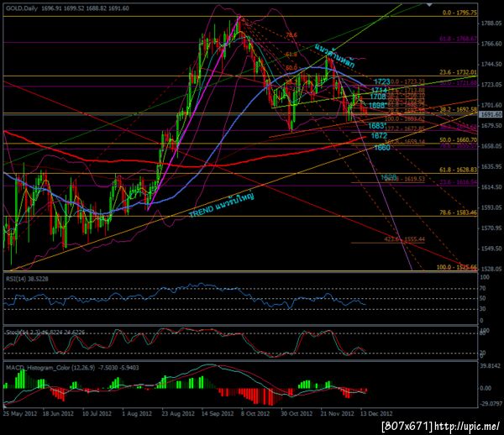504x435 pixels.
Task: Click the 1570.95 value on price scale
Action: pos(491,228)
